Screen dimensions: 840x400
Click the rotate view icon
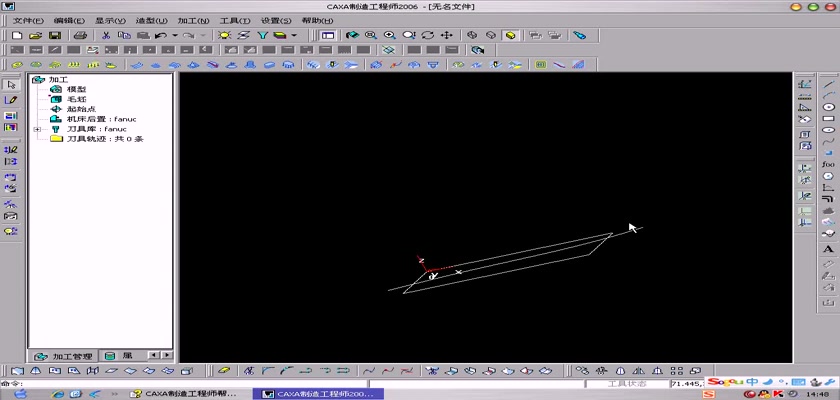(428, 35)
